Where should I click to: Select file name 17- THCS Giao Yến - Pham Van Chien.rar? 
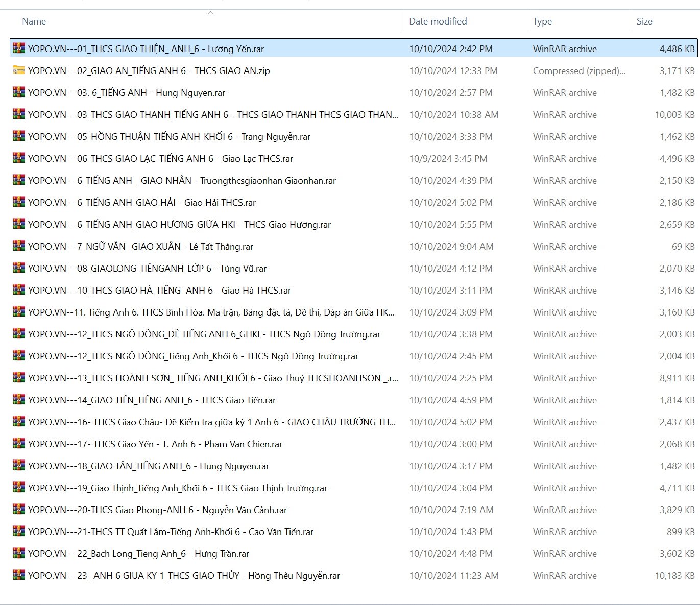[x=155, y=444]
